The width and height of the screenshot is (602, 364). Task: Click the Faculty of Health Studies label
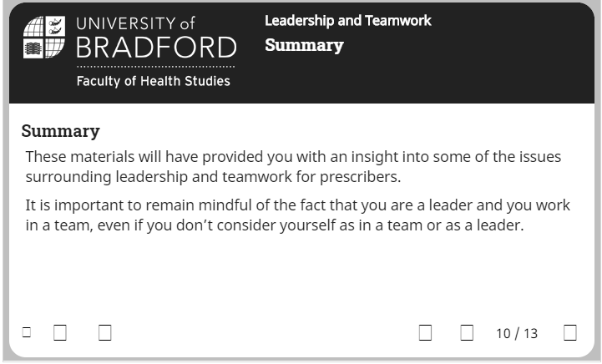153,81
